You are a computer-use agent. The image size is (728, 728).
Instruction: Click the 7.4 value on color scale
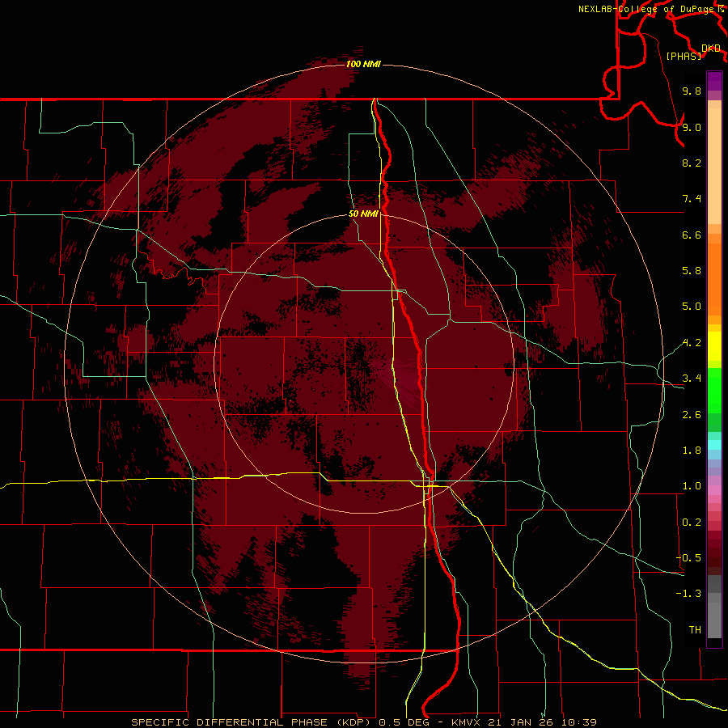pos(692,199)
